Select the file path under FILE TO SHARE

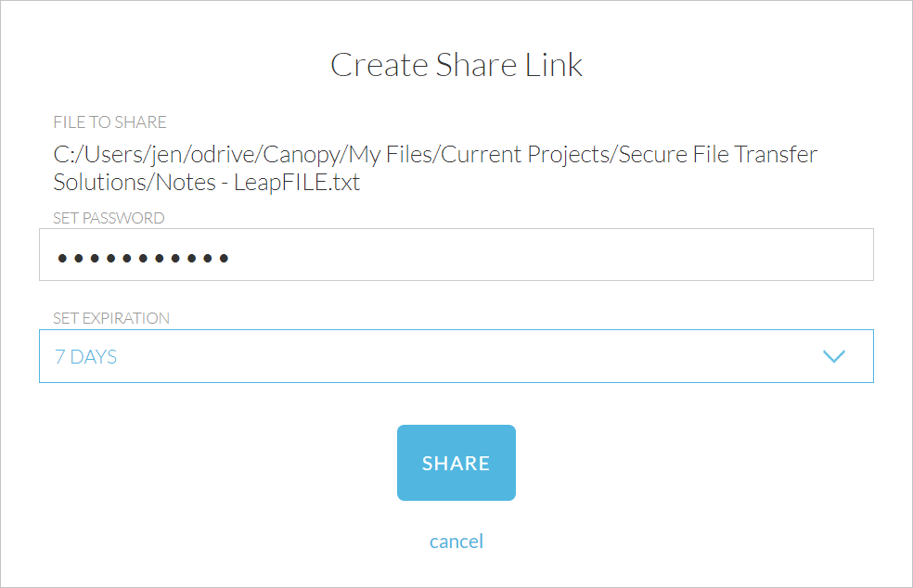434,168
